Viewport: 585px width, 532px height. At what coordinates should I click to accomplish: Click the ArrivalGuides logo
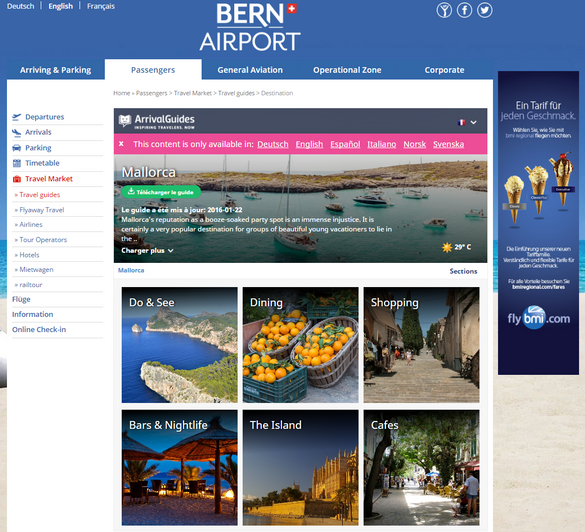pos(156,121)
